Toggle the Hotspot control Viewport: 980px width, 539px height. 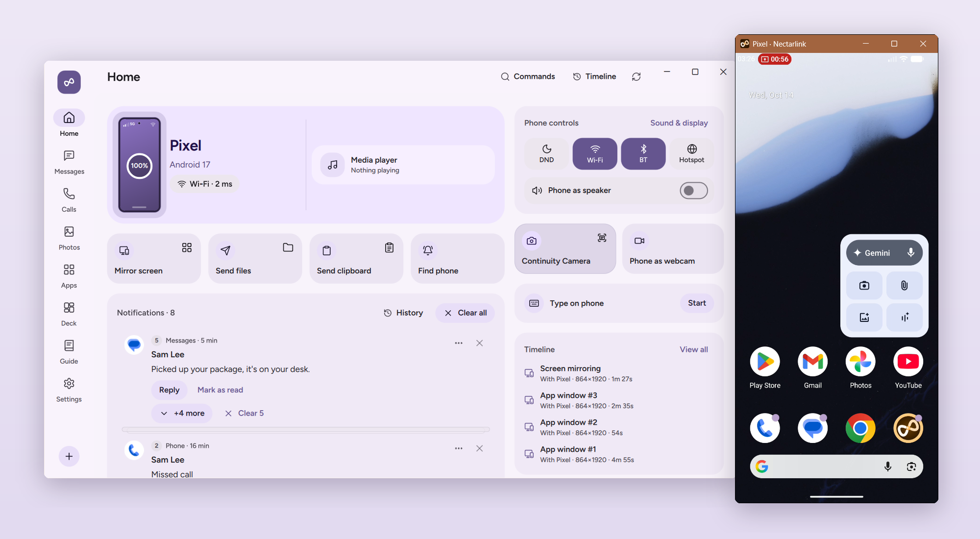point(691,154)
